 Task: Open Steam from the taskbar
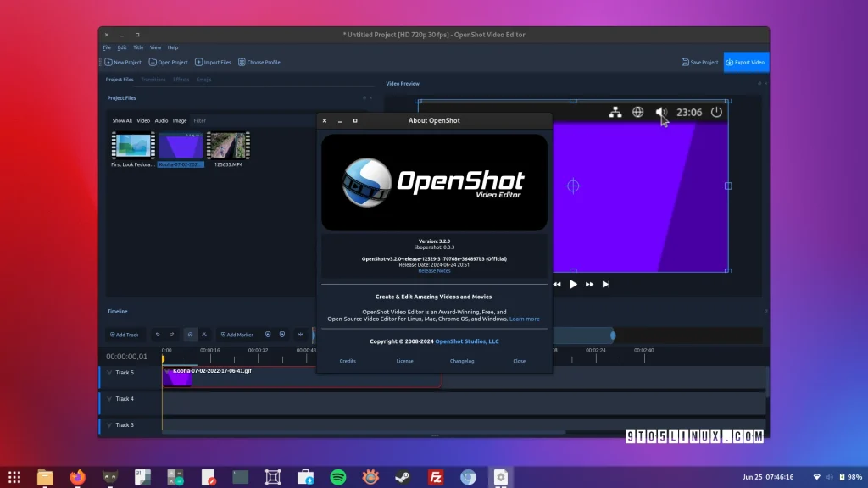point(403,477)
